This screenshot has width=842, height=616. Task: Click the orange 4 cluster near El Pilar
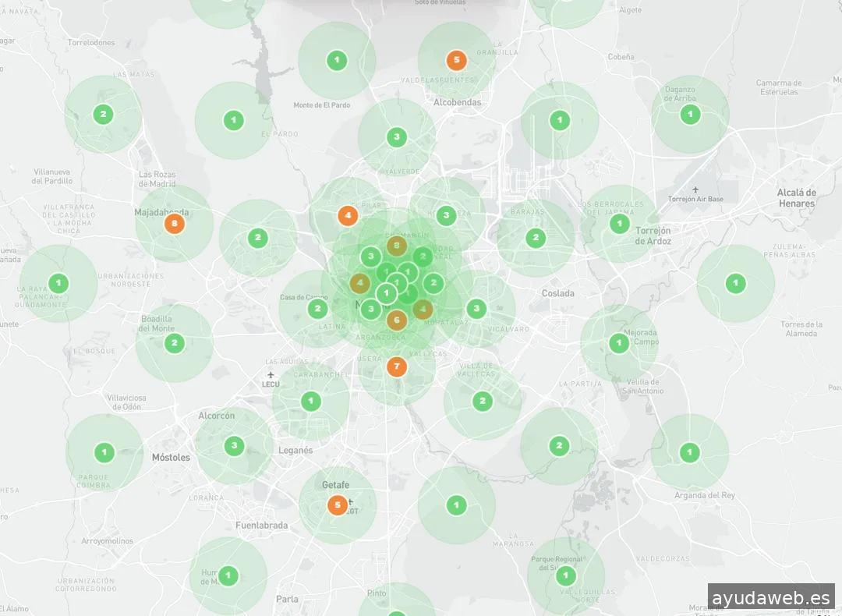click(348, 215)
